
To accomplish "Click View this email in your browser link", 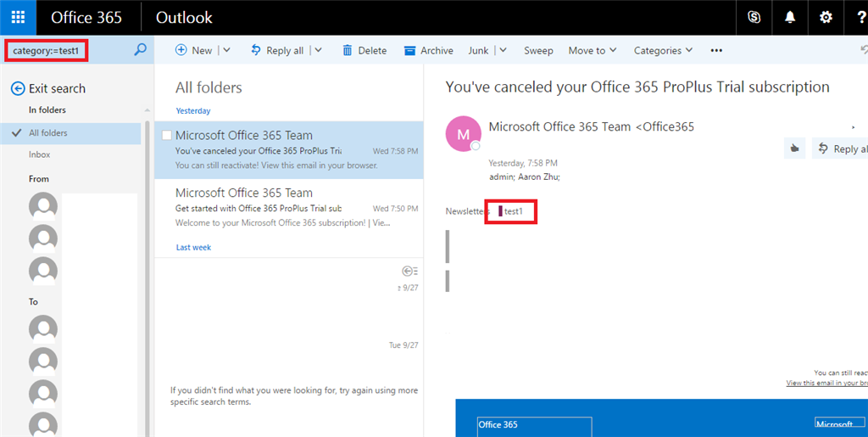I will (827, 383).
